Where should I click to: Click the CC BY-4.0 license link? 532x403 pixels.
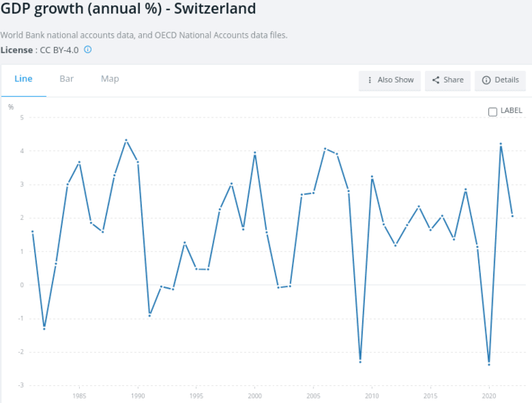[x=58, y=49]
